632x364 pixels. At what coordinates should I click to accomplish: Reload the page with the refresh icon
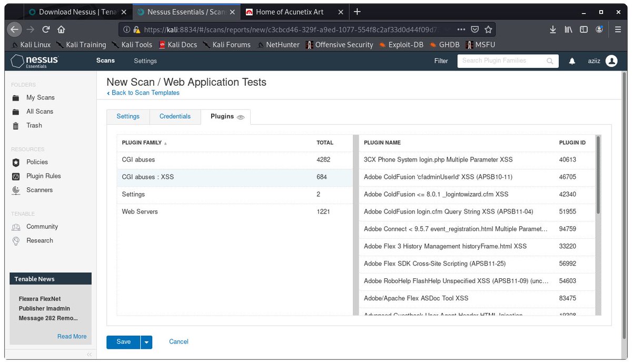(x=46, y=29)
